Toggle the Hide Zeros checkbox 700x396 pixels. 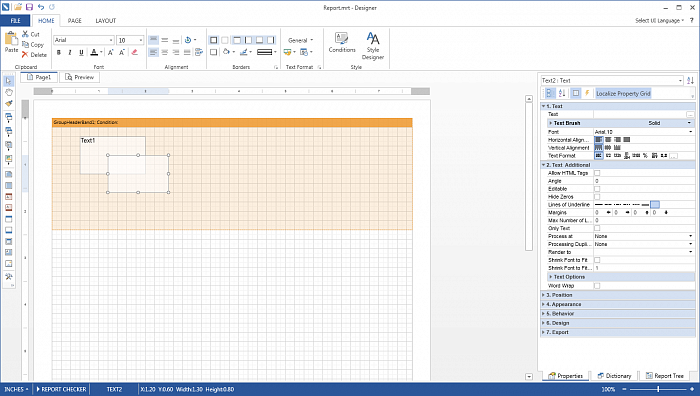(597, 196)
